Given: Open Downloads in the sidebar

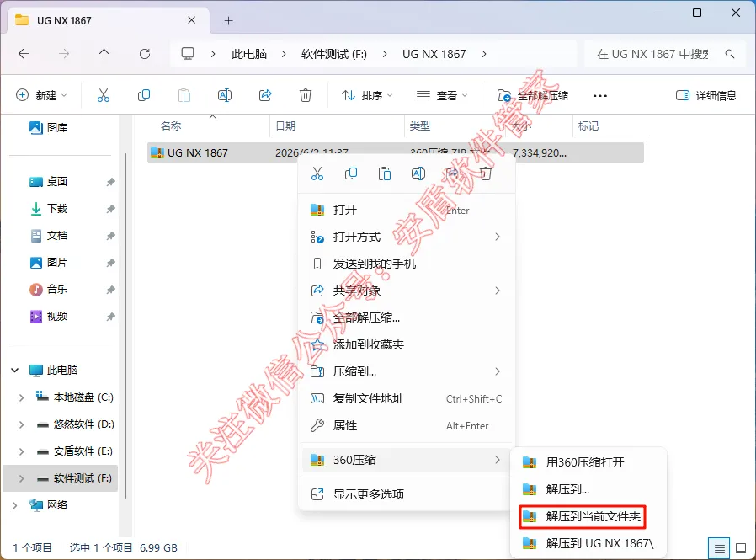Looking at the screenshot, I should [48, 208].
